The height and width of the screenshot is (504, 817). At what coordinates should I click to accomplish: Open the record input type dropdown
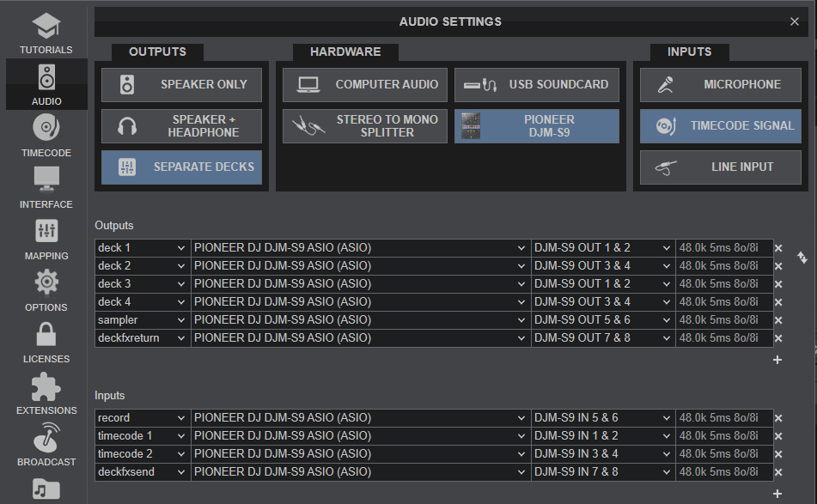click(x=143, y=417)
